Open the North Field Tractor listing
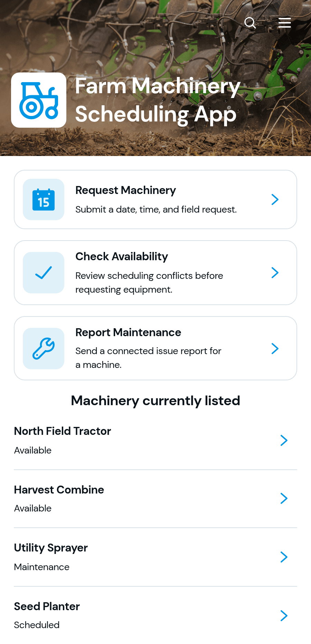The height and width of the screenshot is (644, 311). 155,440
